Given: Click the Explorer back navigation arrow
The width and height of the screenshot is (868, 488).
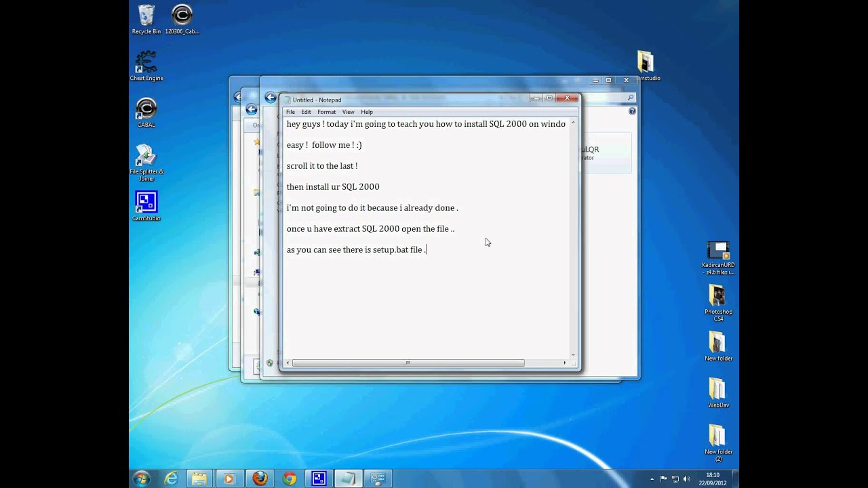Looking at the screenshot, I should 271,98.
